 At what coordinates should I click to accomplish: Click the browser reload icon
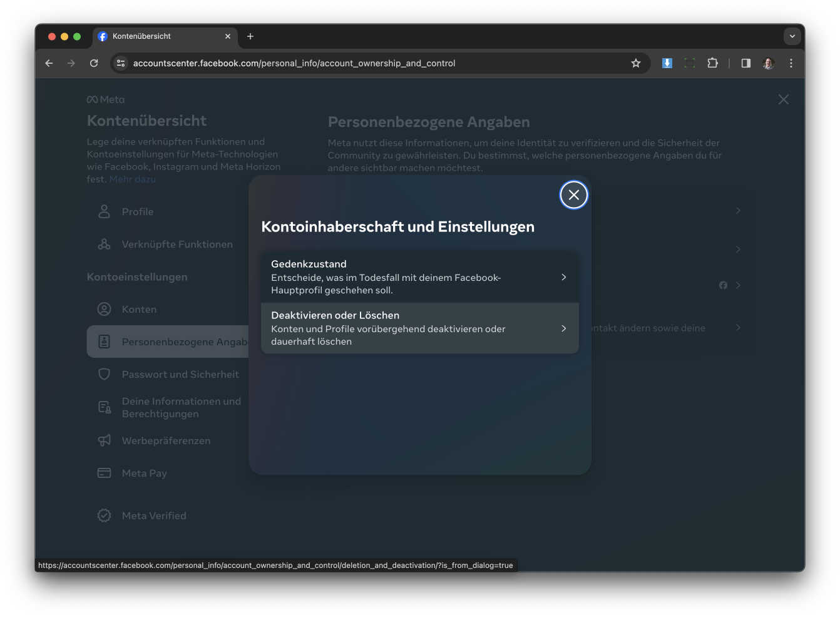[94, 63]
